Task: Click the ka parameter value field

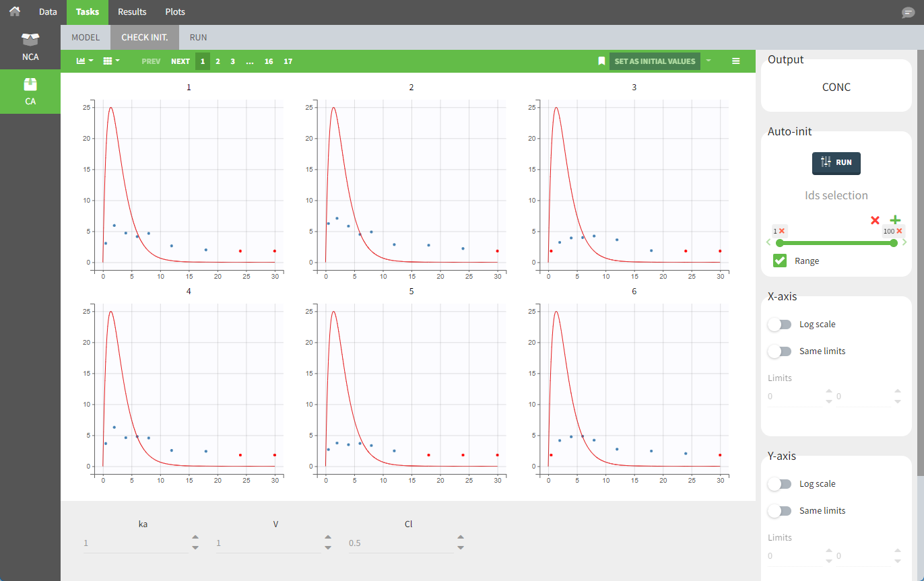Action: click(135, 543)
